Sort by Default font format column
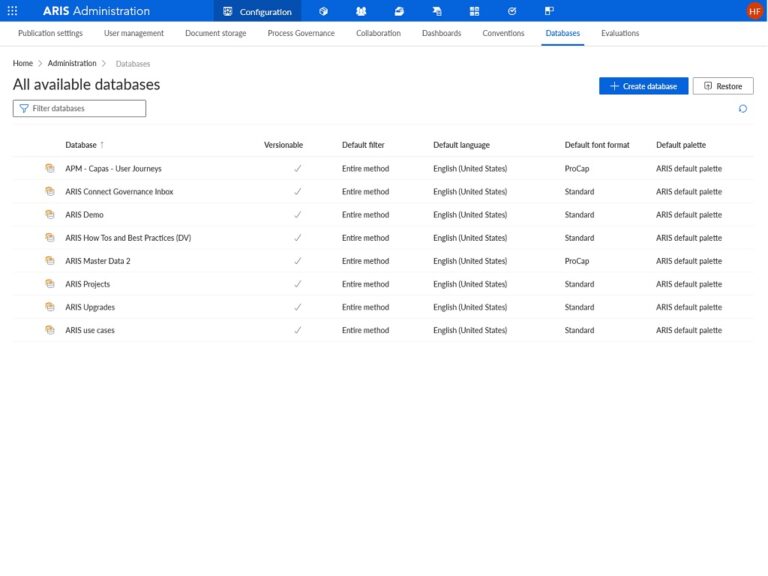This screenshot has width=768, height=576. pos(597,145)
